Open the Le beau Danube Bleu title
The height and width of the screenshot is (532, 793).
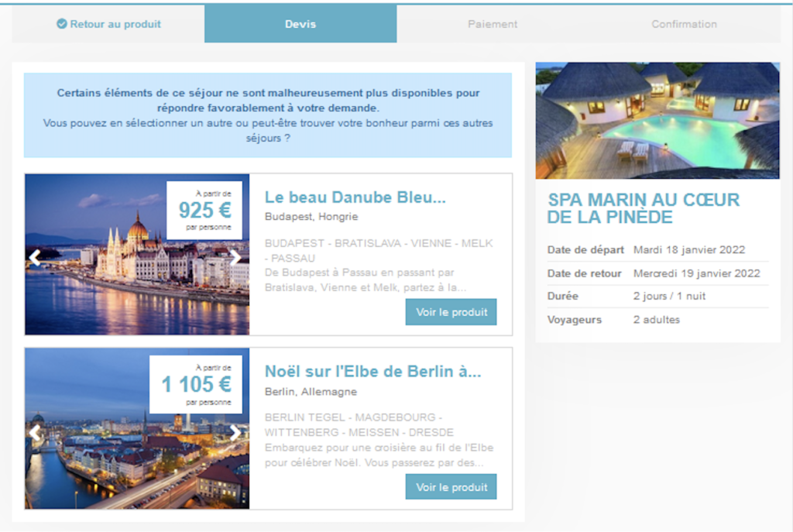[x=355, y=197]
